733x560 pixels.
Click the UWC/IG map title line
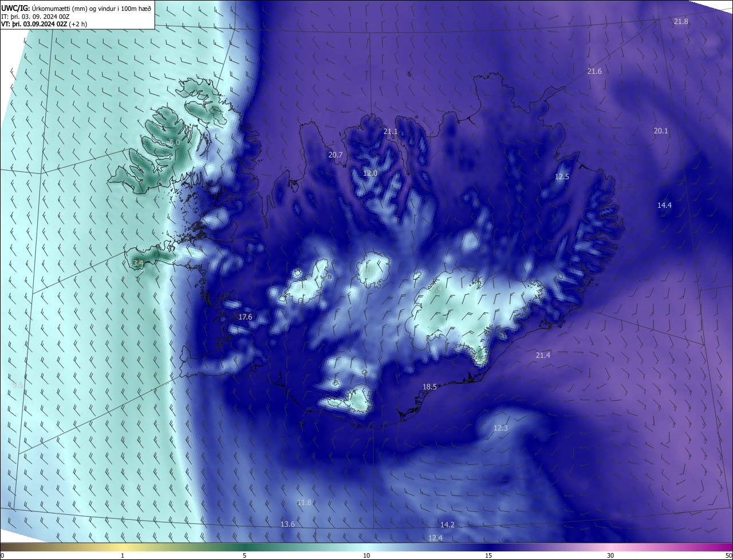point(76,7)
